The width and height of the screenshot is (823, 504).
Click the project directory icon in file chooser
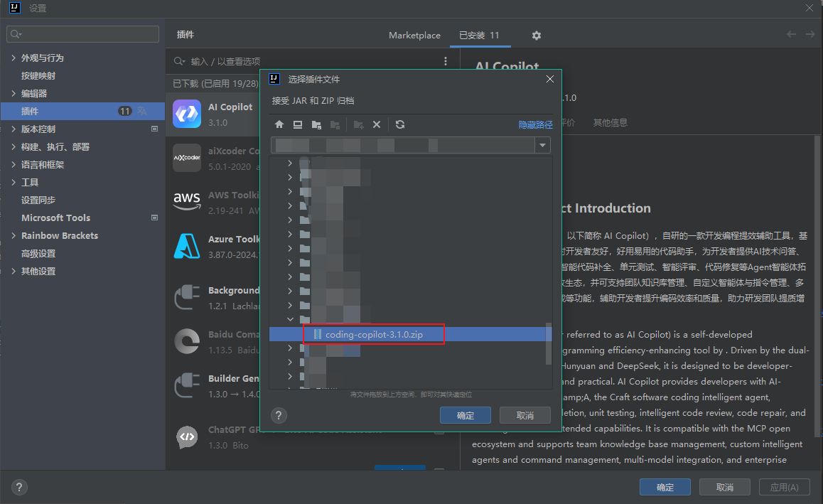[x=316, y=124]
